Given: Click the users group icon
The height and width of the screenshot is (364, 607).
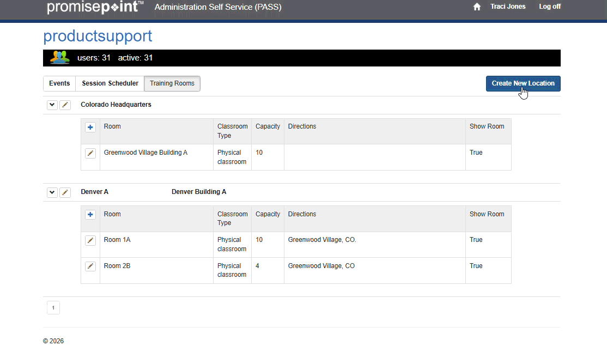Looking at the screenshot, I should (59, 58).
